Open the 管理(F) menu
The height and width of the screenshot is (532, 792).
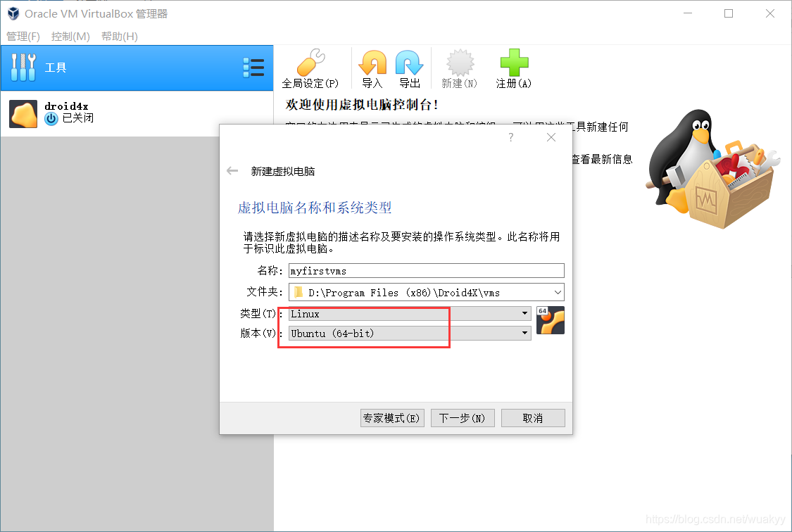coord(23,37)
